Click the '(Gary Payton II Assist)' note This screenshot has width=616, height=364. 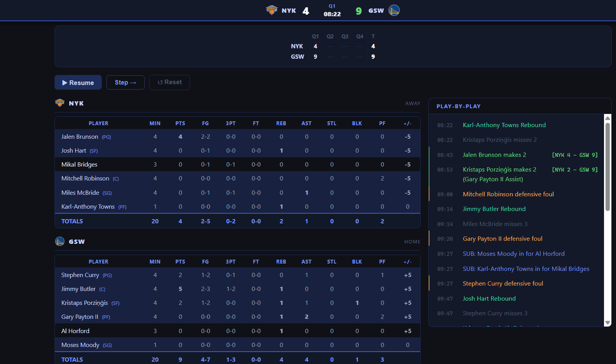point(493,179)
